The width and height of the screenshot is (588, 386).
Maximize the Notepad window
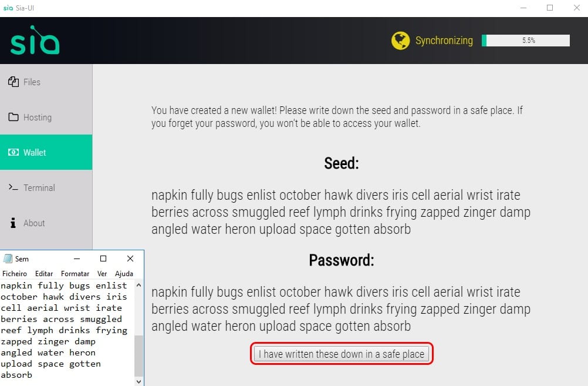[103, 259]
